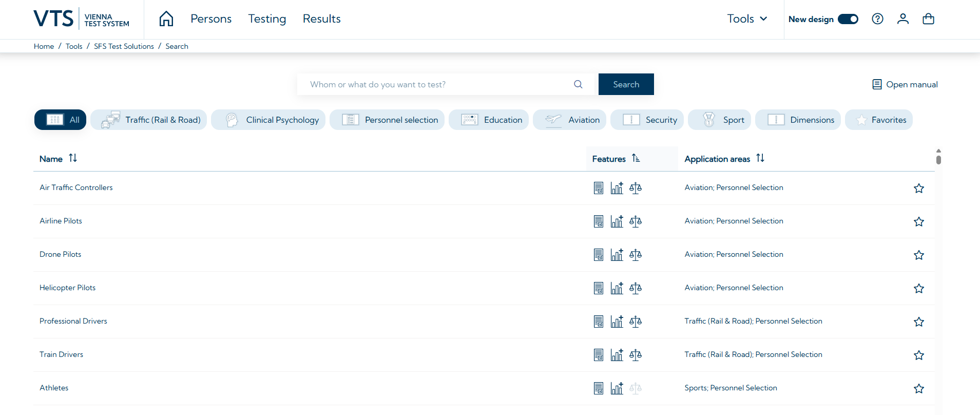
Task: Open the help question mark icon
Action: click(877, 19)
